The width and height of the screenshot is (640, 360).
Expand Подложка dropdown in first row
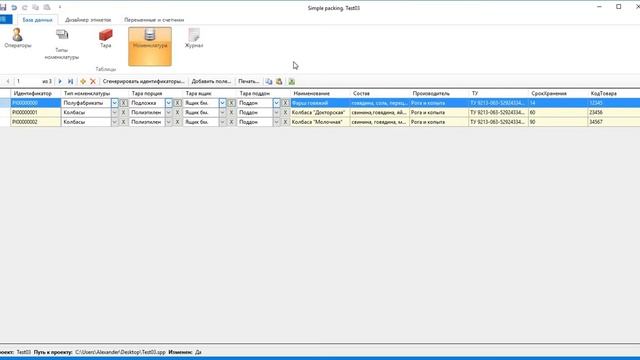coord(169,103)
